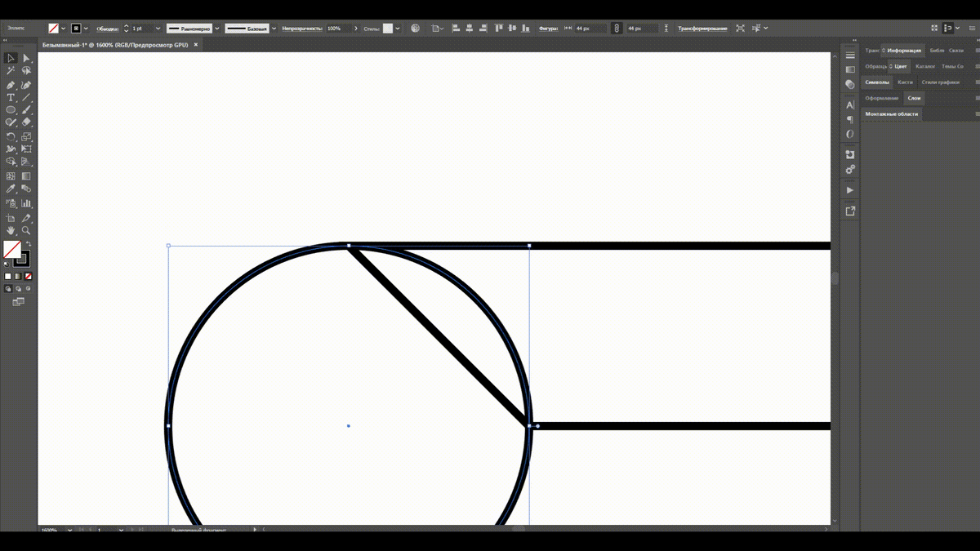
Task: Set paint mode to None
Action: pyautogui.click(x=28, y=277)
